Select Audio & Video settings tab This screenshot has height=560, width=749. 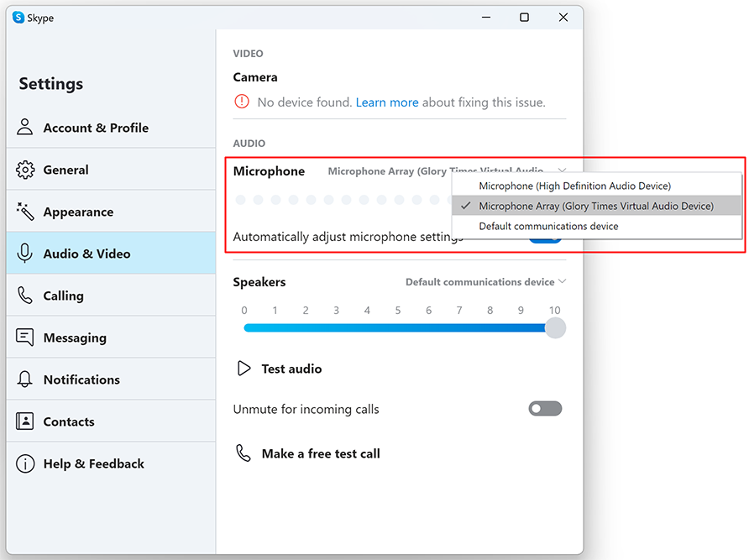coord(111,254)
